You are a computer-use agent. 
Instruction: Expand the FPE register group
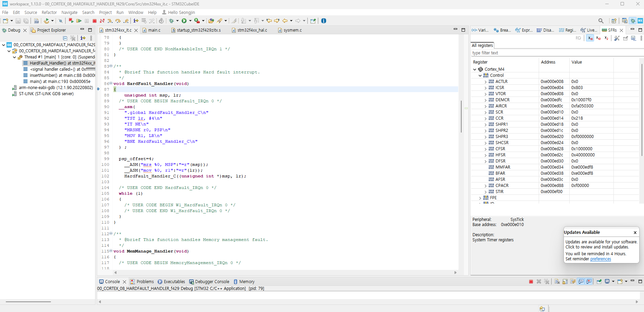click(x=480, y=198)
